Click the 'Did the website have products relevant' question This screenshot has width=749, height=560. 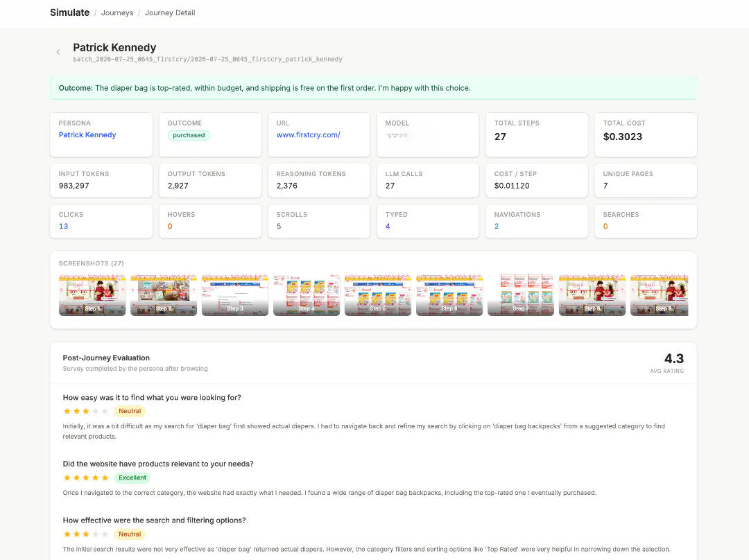(x=158, y=464)
